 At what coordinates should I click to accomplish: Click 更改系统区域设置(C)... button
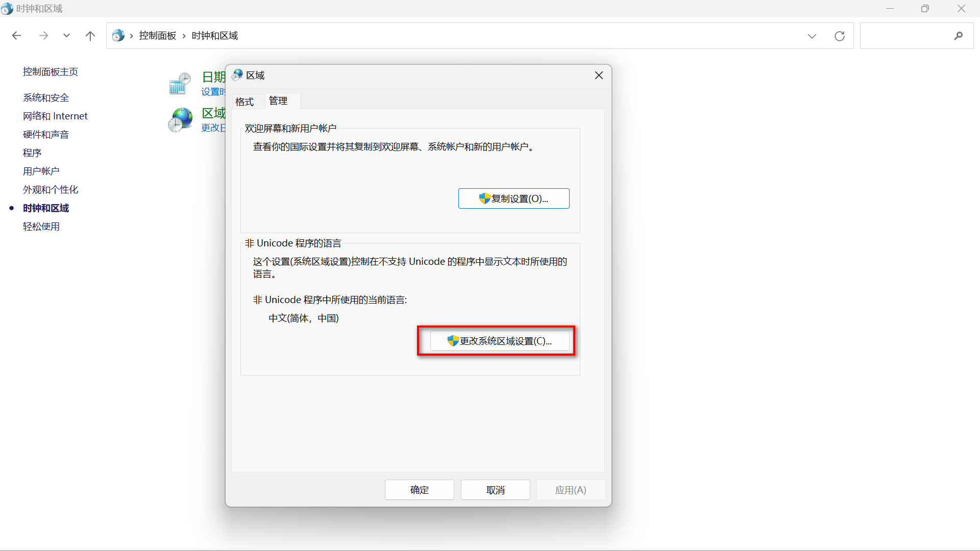coord(499,341)
